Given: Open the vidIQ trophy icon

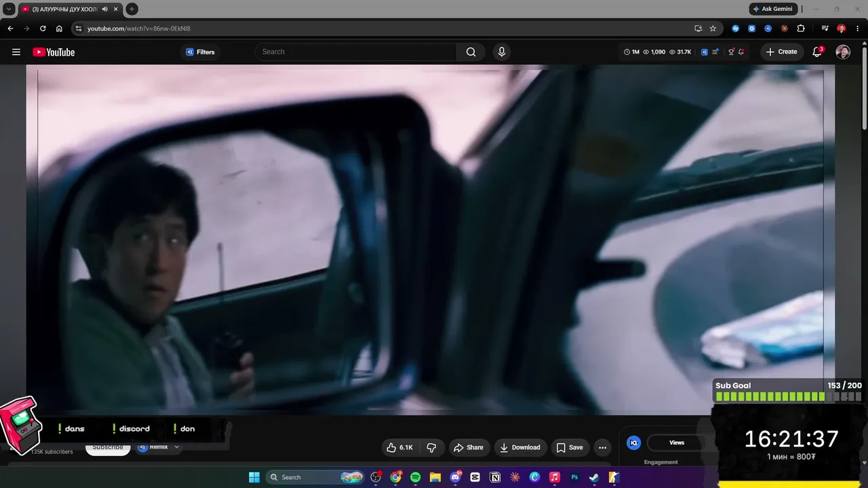Looking at the screenshot, I should 731,52.
